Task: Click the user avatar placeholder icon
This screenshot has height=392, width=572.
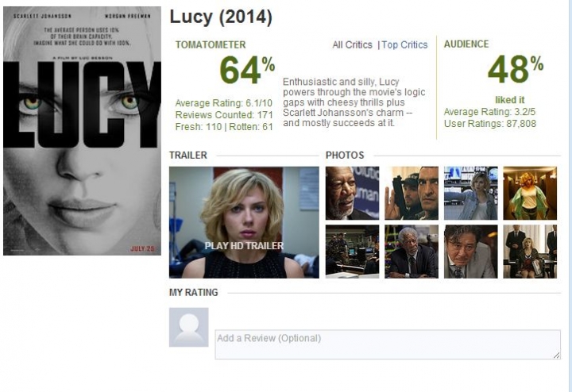Action: (x=188, y=327)
